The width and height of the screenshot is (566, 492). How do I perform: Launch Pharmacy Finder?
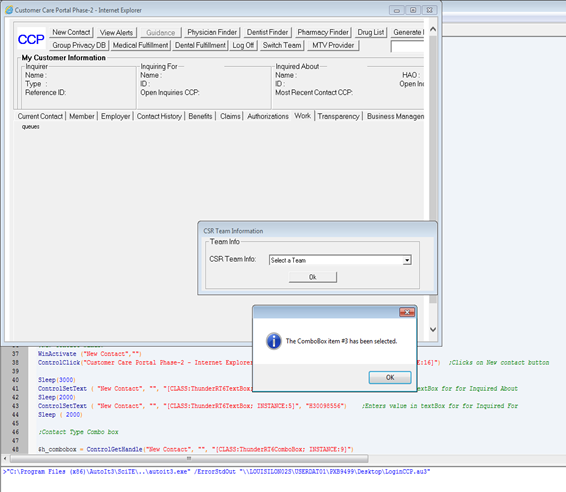[323, 32]
